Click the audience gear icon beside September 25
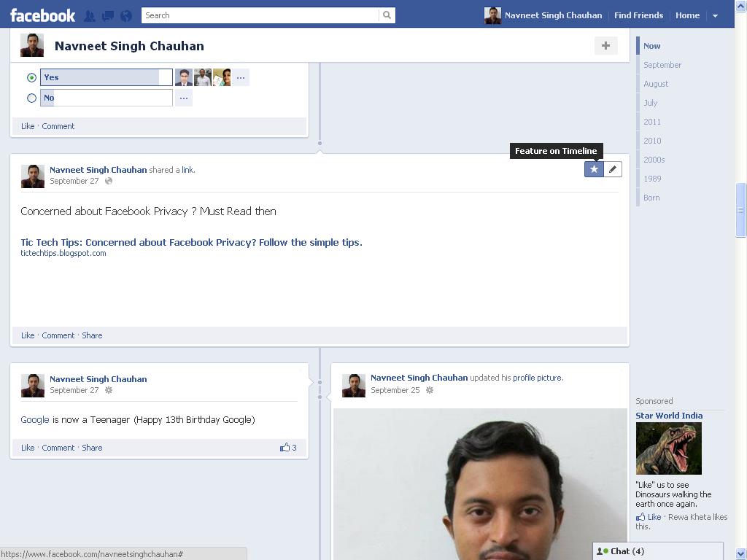 (x=430, y=391)
